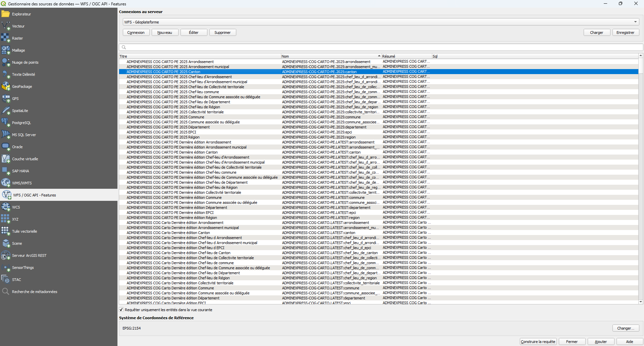Click the layer search filter field
Viewport: 644px width, 346px height.
(x=381, y=47)
